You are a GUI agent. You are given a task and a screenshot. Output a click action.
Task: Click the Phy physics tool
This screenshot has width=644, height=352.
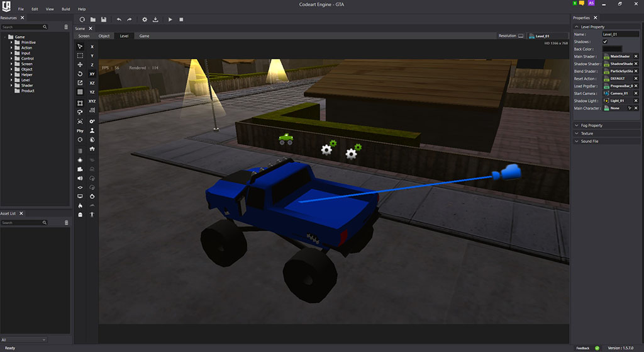click(x=80, y=130)
